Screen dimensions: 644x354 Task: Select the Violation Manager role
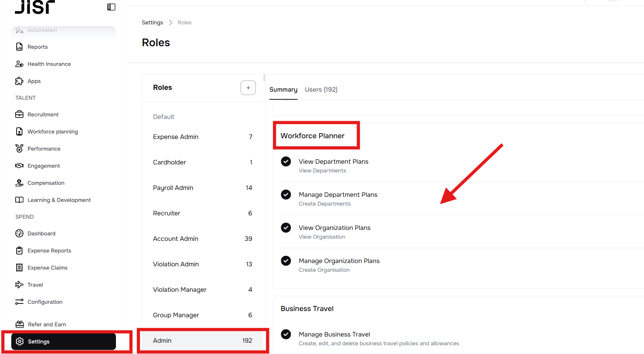point(180,290)
